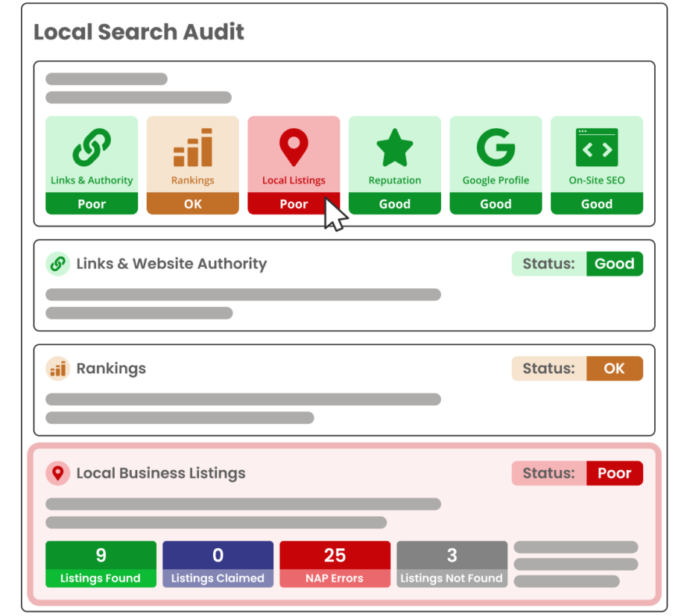Click chain icon beside Links & Website Authority
Image resolution: width=690 pixels, height=616 pixels.
pyautogui.click(x=57, y=264)
